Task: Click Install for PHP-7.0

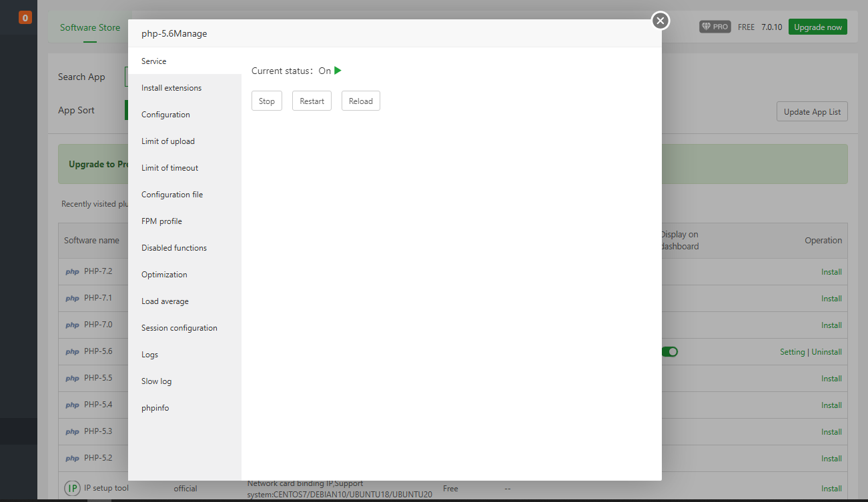Action: coord(831,325)
